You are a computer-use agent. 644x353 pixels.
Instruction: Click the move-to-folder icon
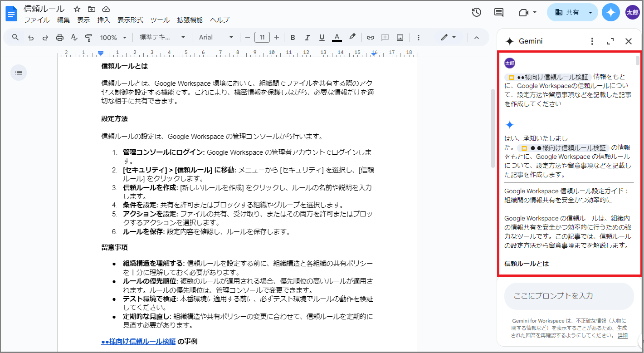click(92, 9)
